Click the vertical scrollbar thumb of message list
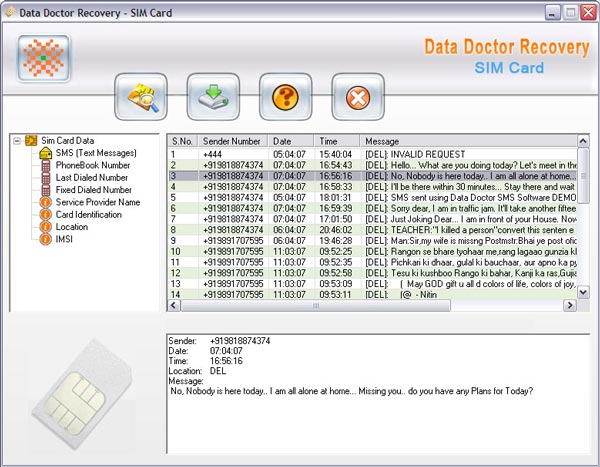The width and height of the screenshot is (600, 467). tap(583, 176)
